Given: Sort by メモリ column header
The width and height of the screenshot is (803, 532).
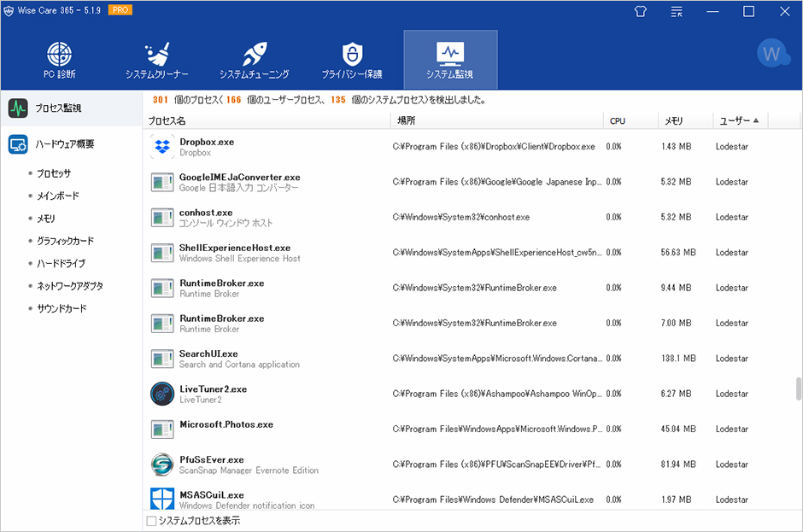Looking at the screenshot, I should pyautogui.click(x=686, y=121).
